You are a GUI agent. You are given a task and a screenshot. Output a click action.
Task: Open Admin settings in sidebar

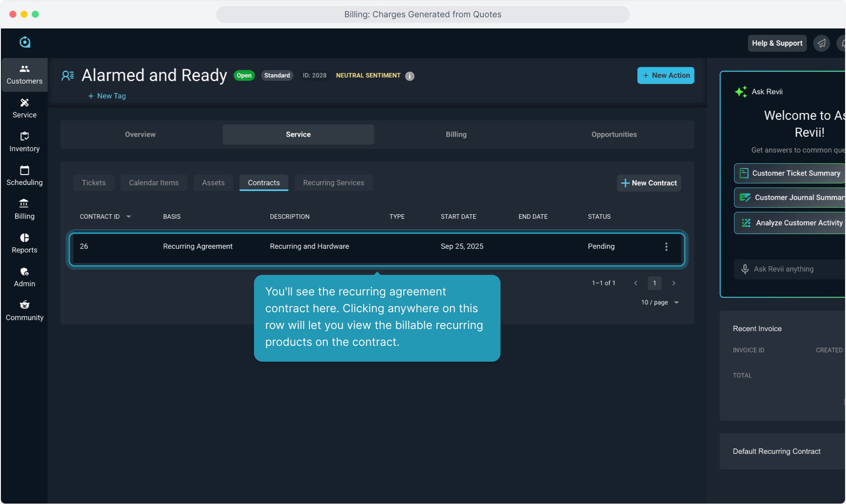24,277
